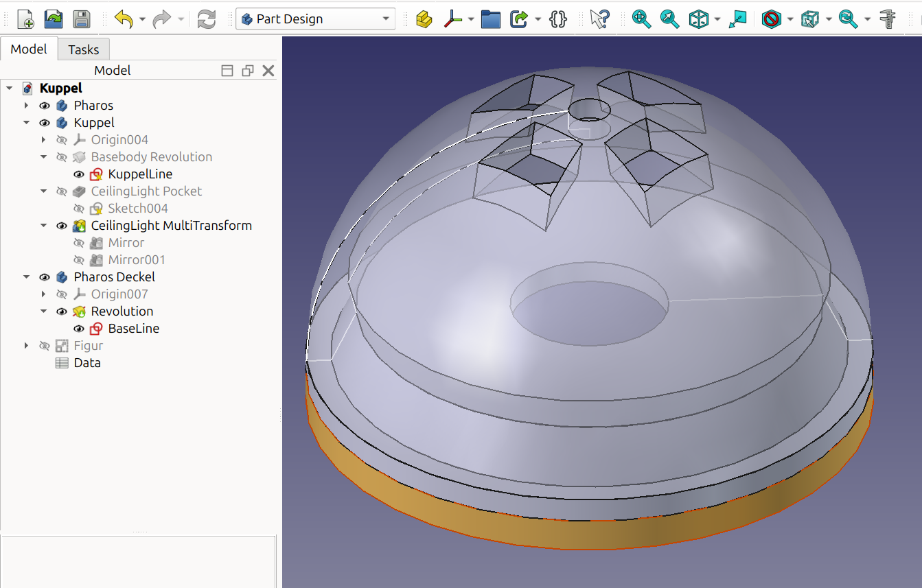This screenshot has width=922, height=588.
Task: Hide the KuppelLine sketch
Action: 79,174
